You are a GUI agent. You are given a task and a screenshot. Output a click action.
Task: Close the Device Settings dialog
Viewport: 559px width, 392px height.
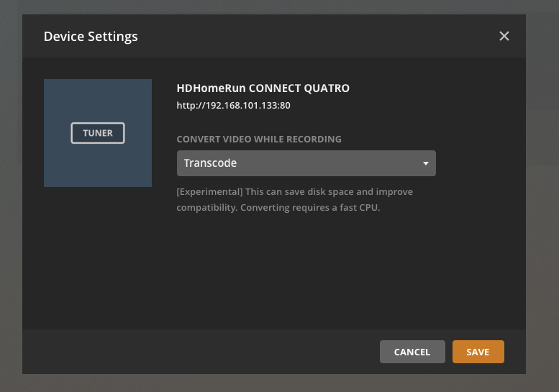pyautogui.click(x=504, y=36)
